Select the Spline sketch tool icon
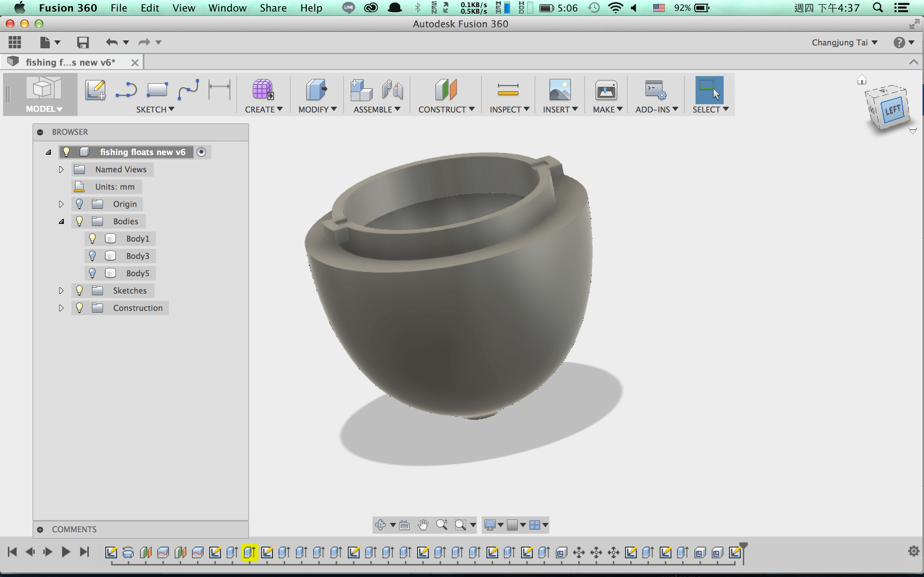 tap(189, 90)
